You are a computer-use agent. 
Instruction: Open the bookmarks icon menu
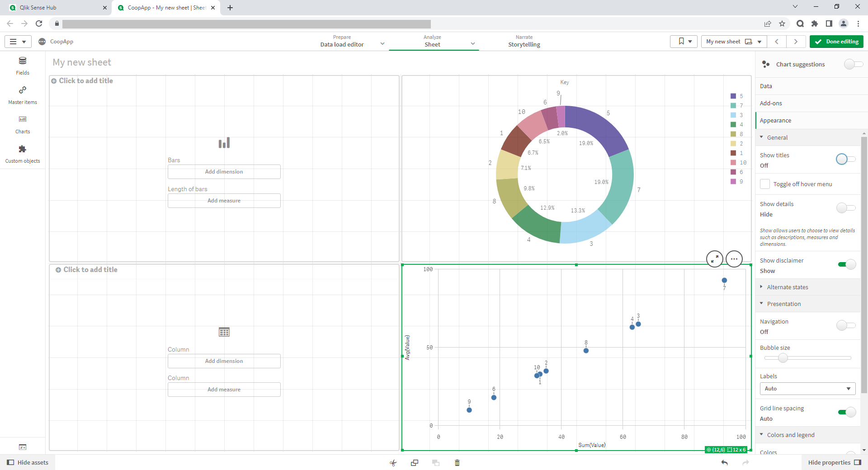pos(684,42)
